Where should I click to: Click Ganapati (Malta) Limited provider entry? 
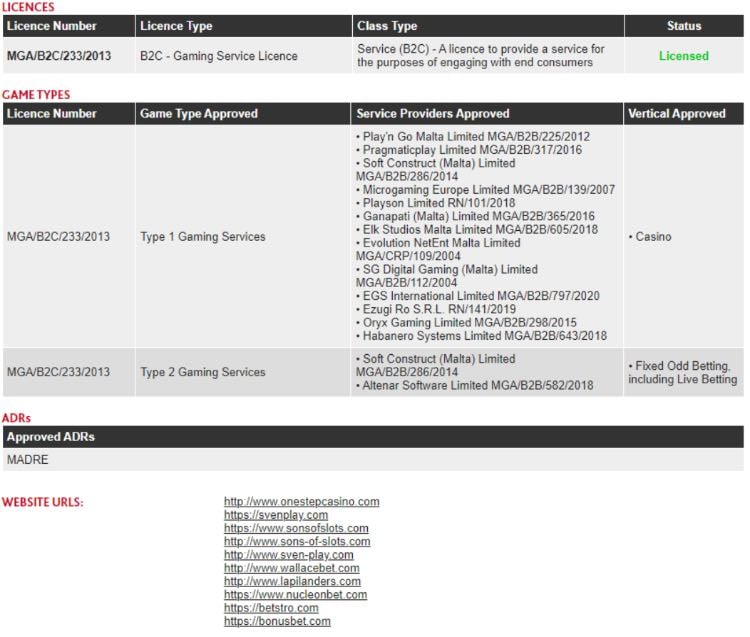click(475, 216)
